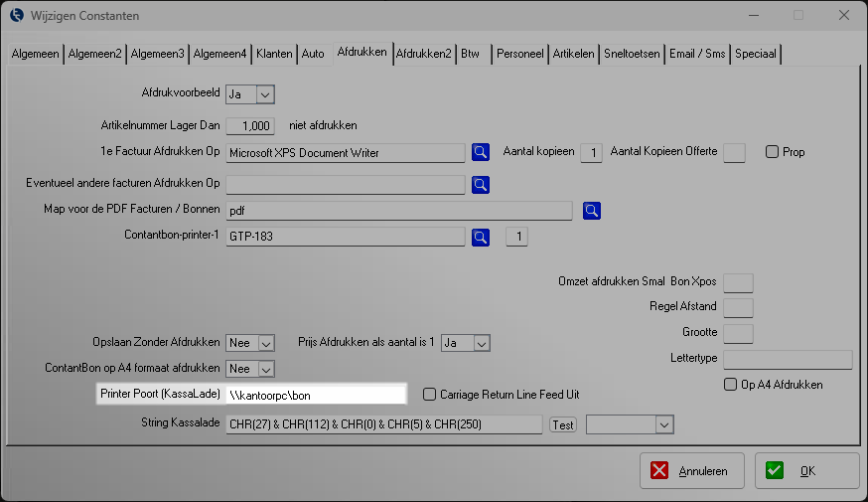Browse for PDF Facturen map folder
The height and width of the screenshot is (502, 868).
point(592,210)
